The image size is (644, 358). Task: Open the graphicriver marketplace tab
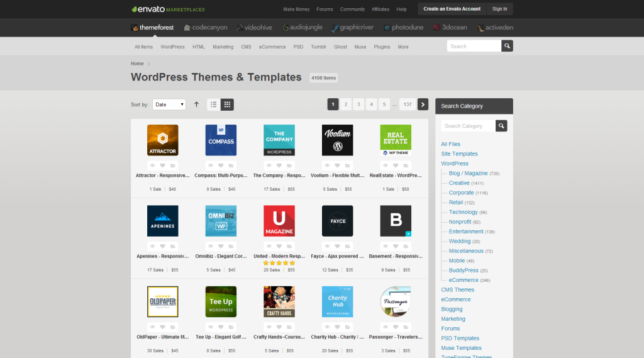pos(352,28)
